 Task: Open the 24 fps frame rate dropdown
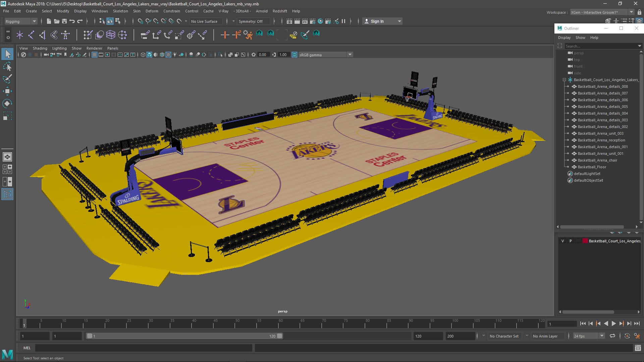[x=589, y=336]
